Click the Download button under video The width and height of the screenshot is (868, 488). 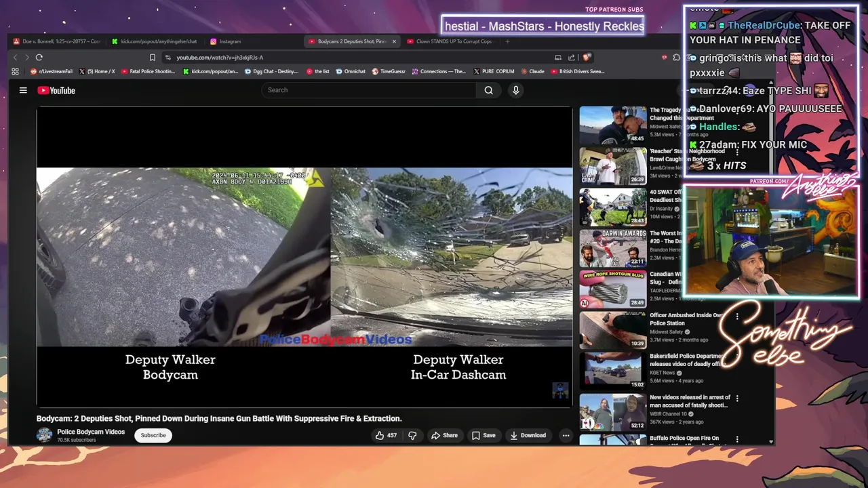click(x=528, y=435)
